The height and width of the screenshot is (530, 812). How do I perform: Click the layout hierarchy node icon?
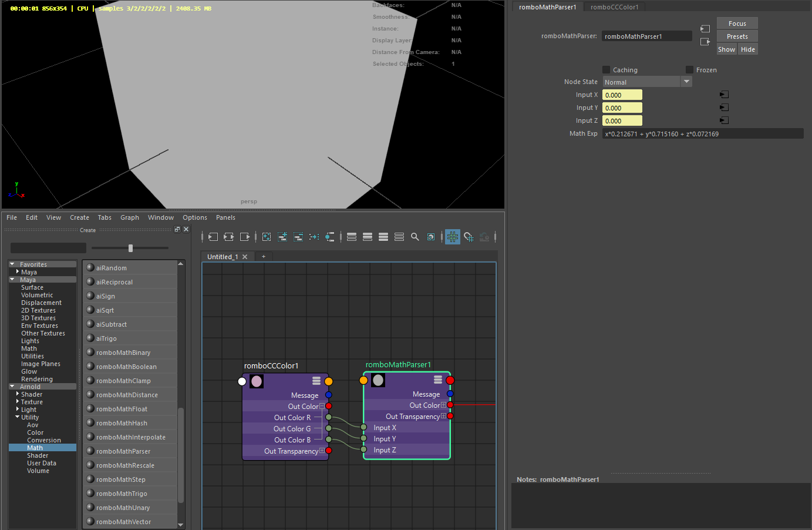(x=330, y=237)
